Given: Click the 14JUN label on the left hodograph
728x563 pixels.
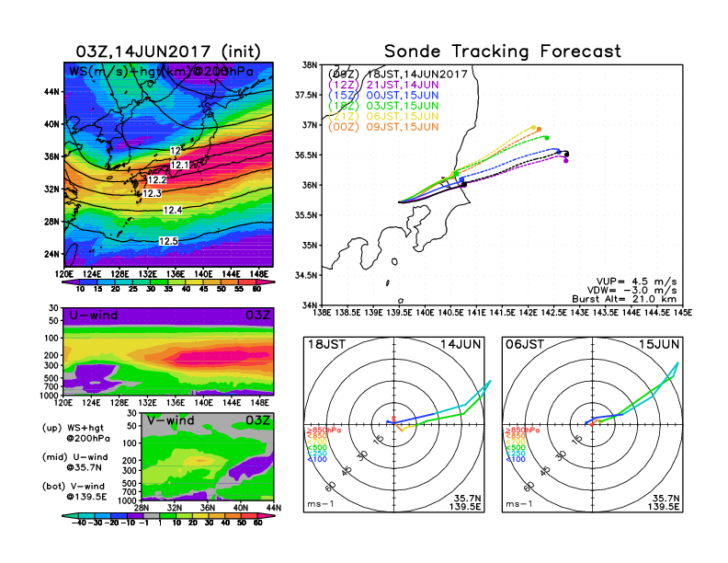Looking at the screenshot, I should (x=461, y=344).
